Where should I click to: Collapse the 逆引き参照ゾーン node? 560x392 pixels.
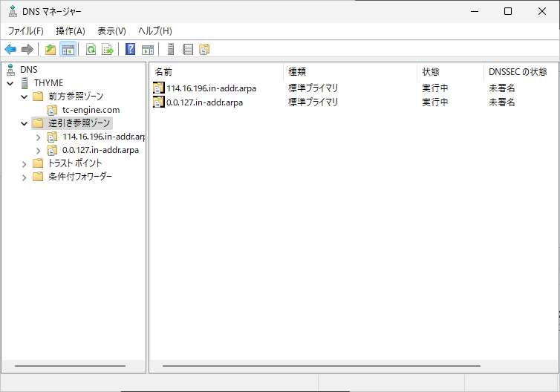click(24, 124)
